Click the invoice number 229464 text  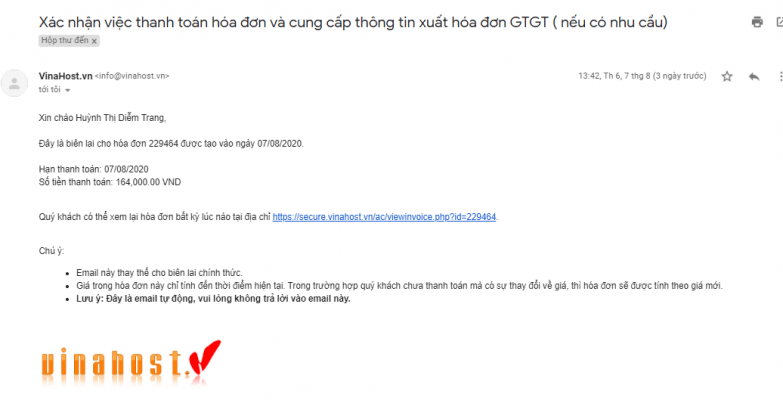(x=164, y=144)
